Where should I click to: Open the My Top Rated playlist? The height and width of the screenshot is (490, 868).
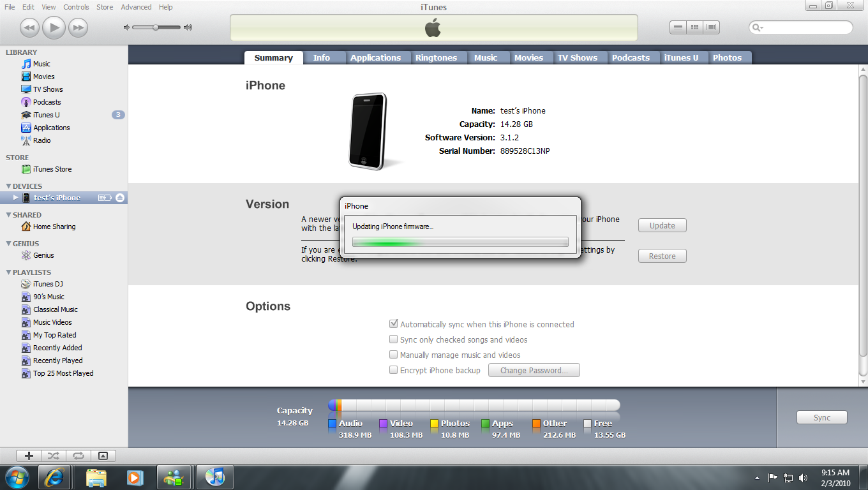49,335
